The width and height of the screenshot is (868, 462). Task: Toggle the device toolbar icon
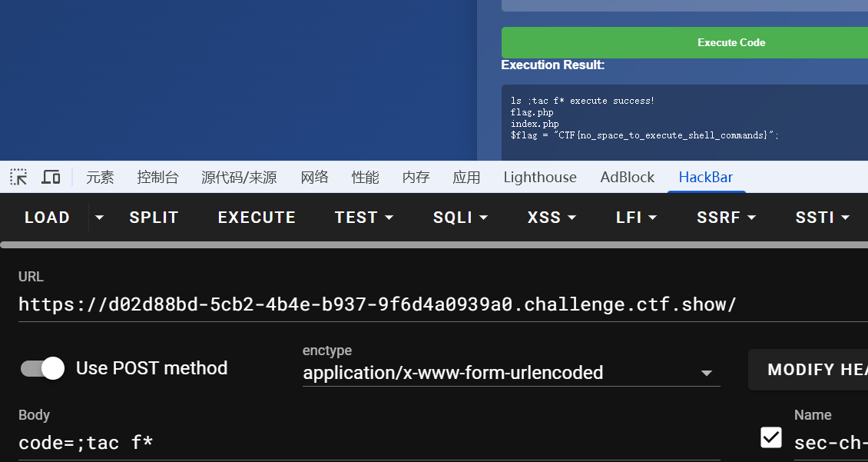coord(51,178)
